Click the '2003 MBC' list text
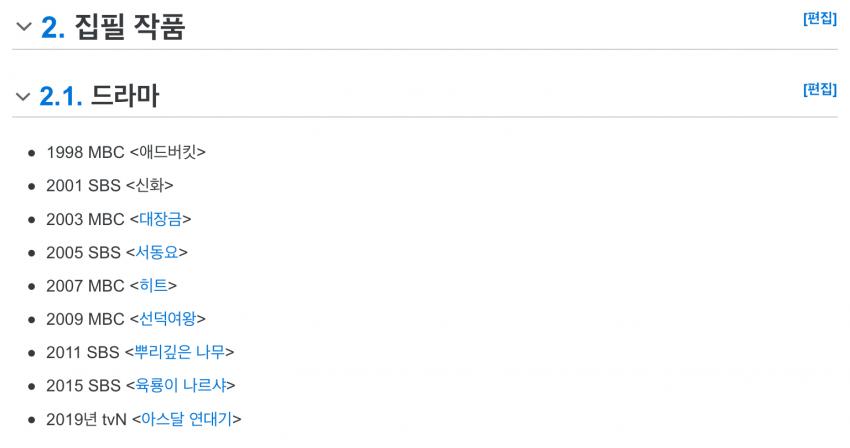Screen dimensions: 850x448 coord(85,219)
